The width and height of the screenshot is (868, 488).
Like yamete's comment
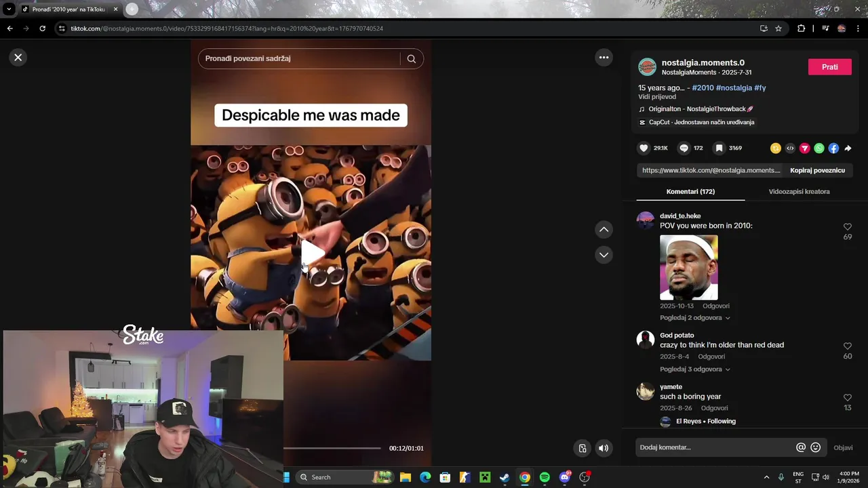coord(848,398)
